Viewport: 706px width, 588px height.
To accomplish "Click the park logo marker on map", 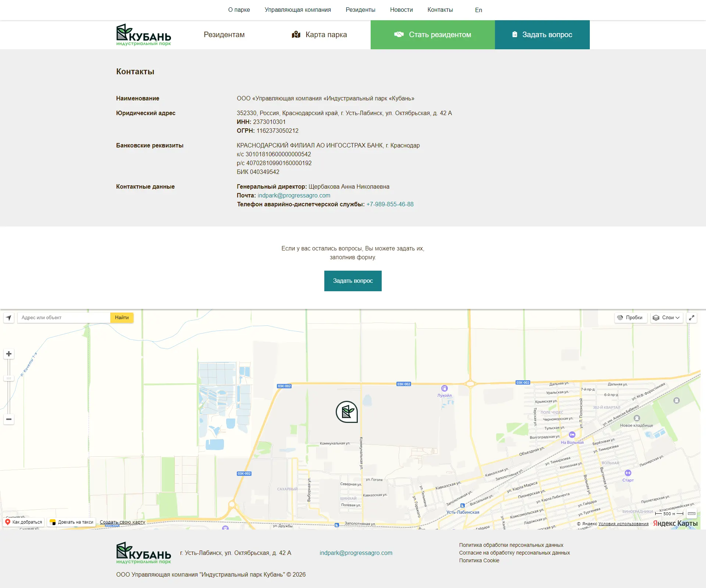I will point(347,412).
